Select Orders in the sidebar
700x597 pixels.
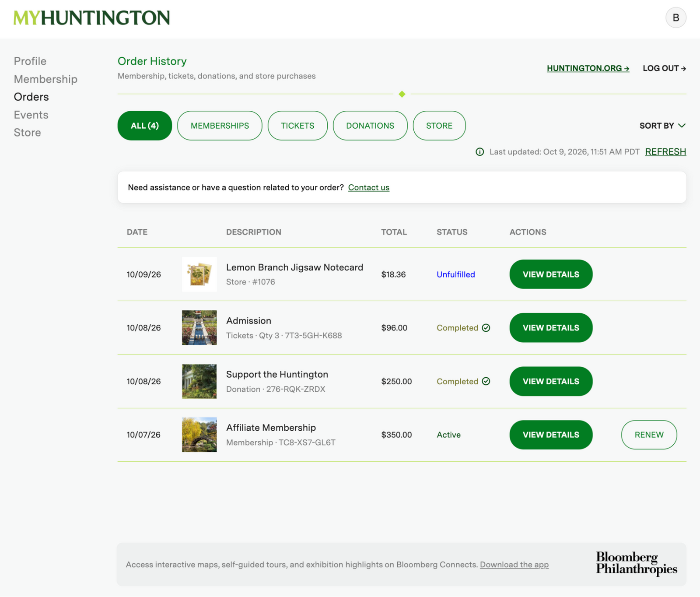(x=31, y=97)
